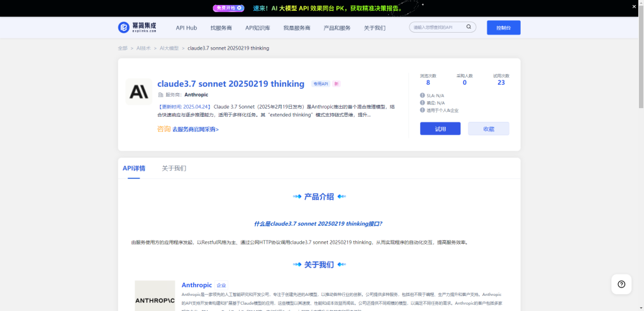Click the Anthropic provider name link

coord(196,95)
